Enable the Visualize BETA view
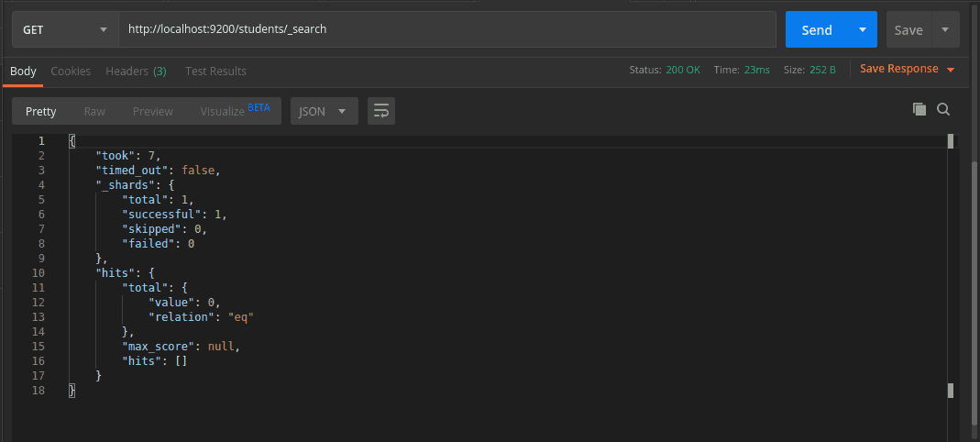 click(235, 111)
